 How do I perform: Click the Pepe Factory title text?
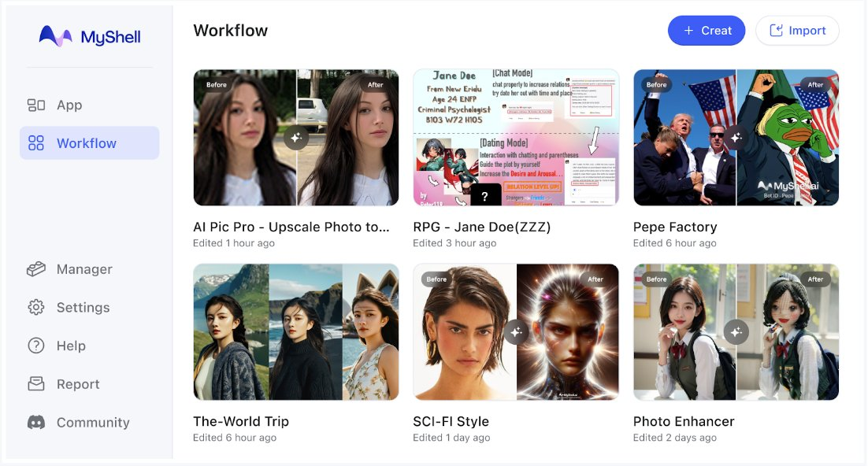(675, 227)
